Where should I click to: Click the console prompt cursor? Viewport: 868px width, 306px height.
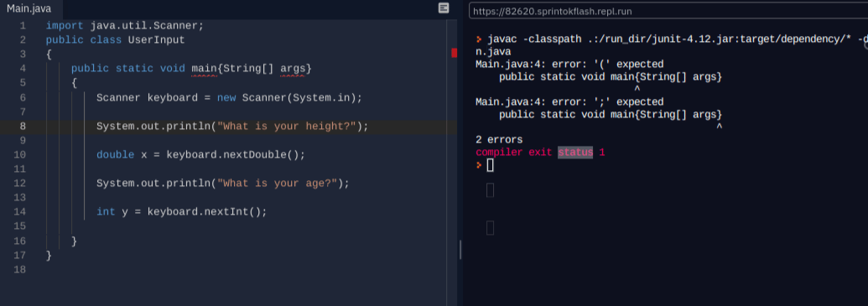490,165
